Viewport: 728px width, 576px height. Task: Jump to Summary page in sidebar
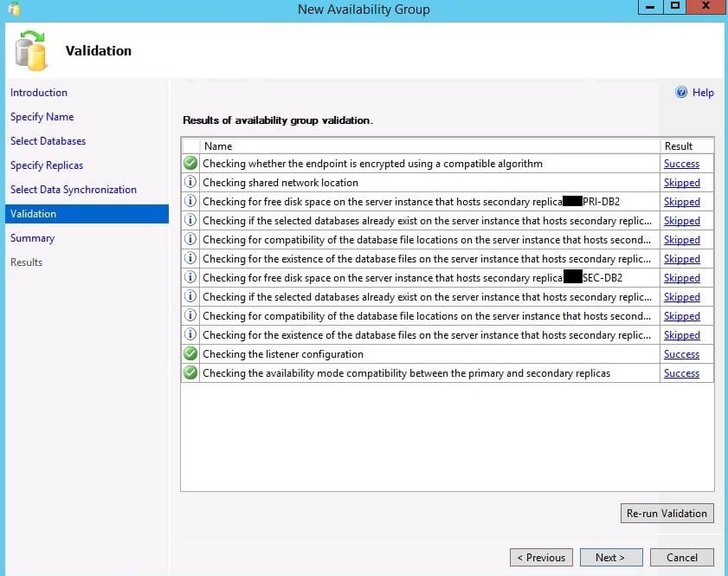pyautogui.click(x=32, y=238)
